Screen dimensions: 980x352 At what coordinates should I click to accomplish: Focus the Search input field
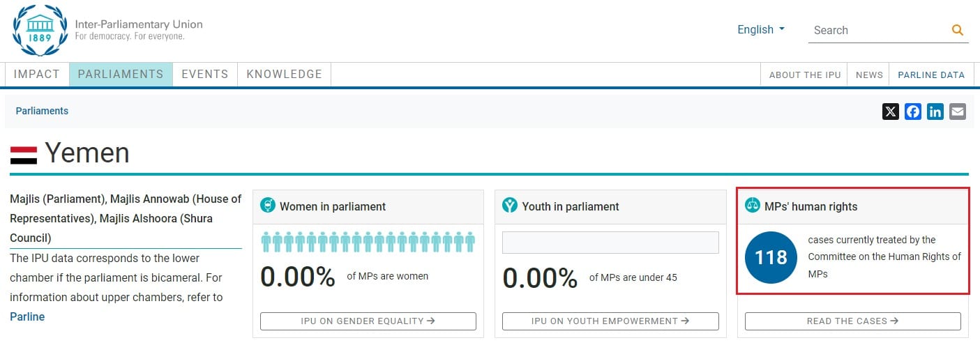tap(877, 30)
